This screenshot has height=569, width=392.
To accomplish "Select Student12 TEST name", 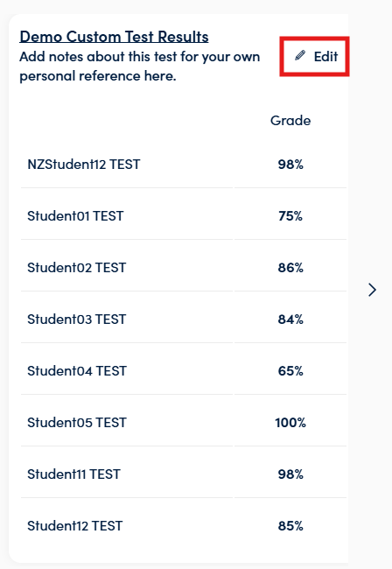I will tap(75, 526).
